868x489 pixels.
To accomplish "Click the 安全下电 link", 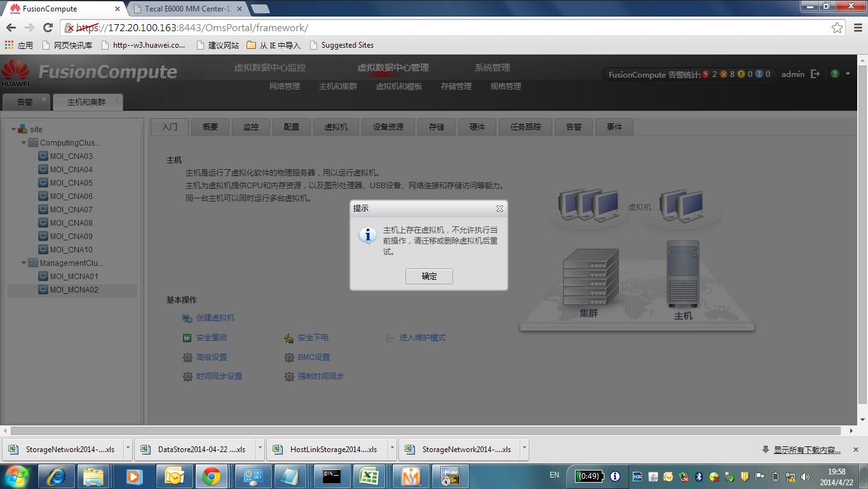I will 313,338.
